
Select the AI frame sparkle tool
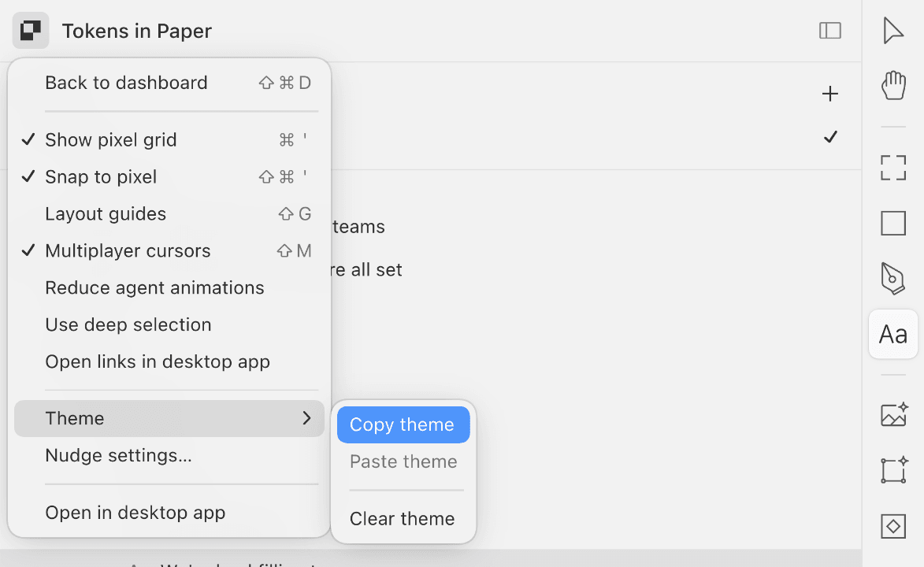point(894,470)
